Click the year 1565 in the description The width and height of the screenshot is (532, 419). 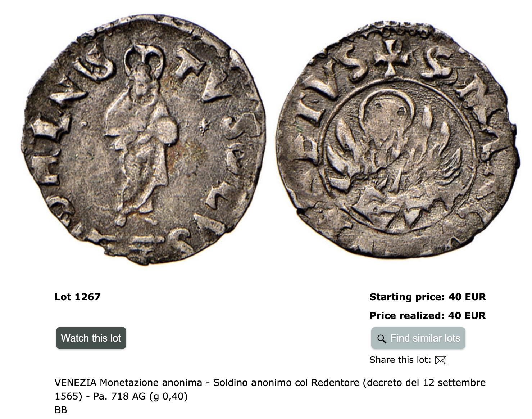pos(66,396)
